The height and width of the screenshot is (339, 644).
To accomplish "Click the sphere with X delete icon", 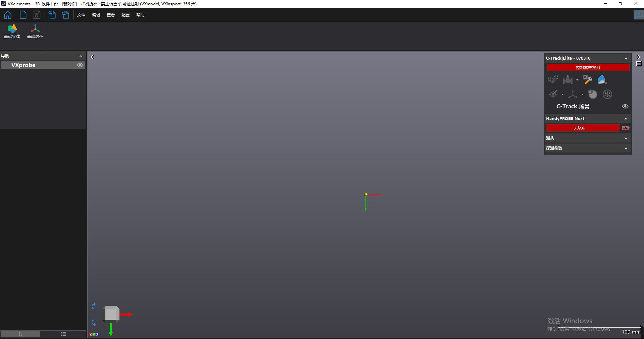I will (593, 94).
